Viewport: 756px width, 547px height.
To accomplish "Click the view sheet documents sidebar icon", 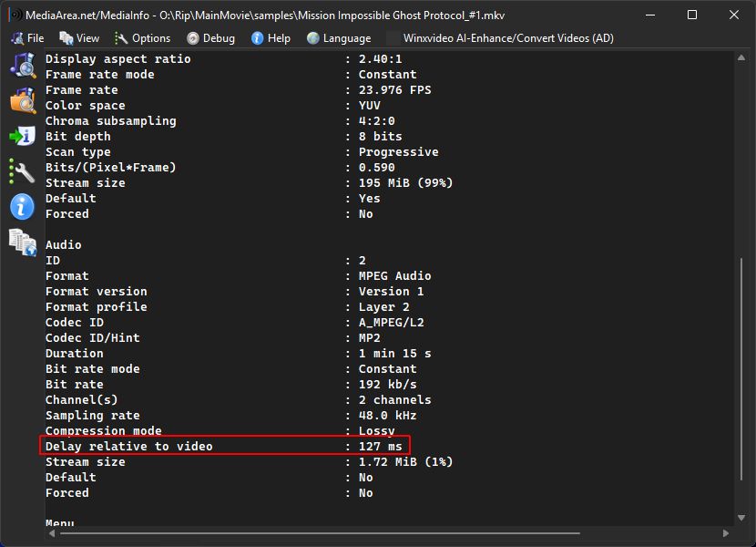I will [x=23, y=243].
